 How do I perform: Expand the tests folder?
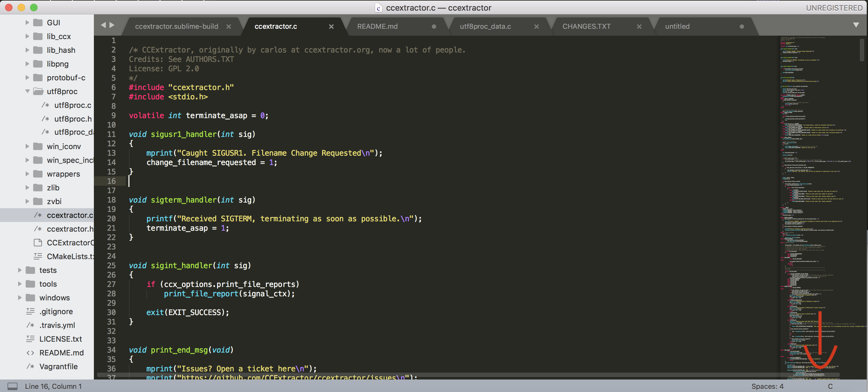[x=19, y=270]
